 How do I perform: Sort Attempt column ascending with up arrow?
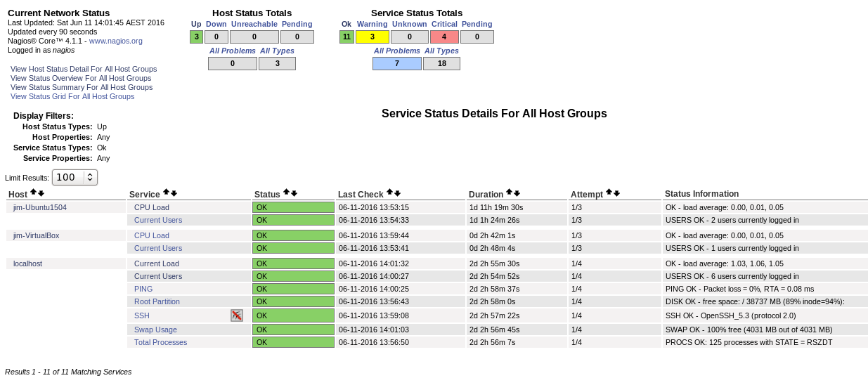tap(609, 193)
